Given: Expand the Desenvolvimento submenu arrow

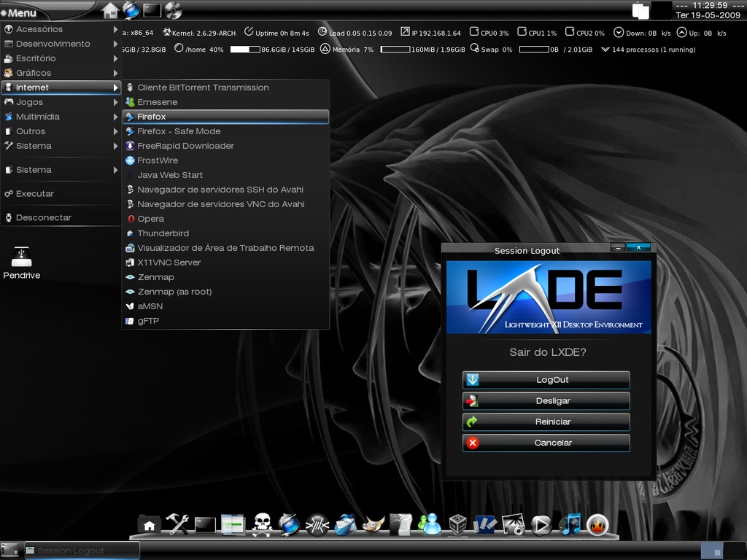Looking at the screenshot, I should click(115, 44).
